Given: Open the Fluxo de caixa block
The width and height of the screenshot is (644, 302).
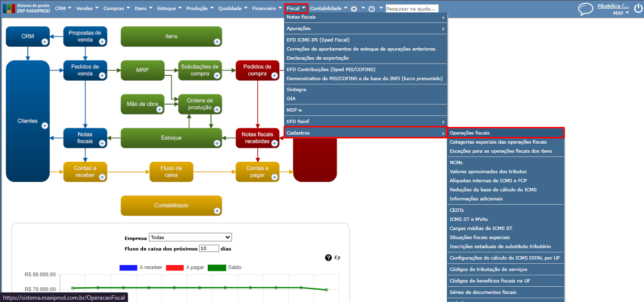Looking at the screenshot, I should click(x=171, y=171).
